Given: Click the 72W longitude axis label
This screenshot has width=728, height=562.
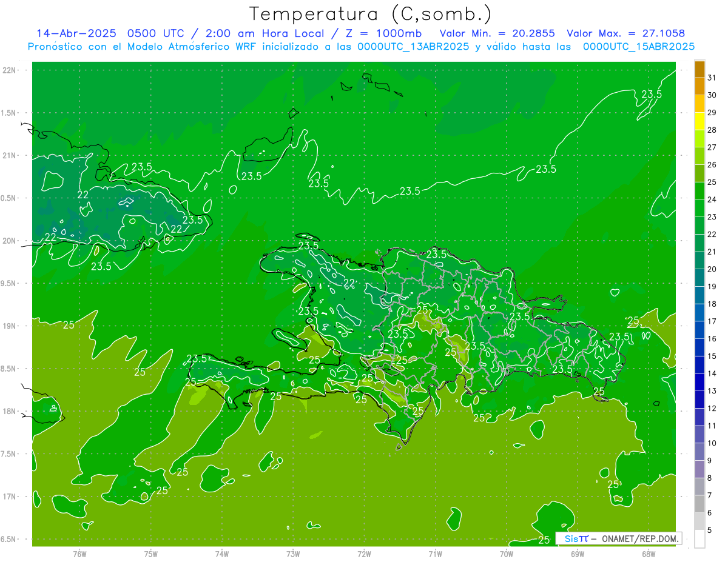Looking at the screenshot, I should coord(364,554).
